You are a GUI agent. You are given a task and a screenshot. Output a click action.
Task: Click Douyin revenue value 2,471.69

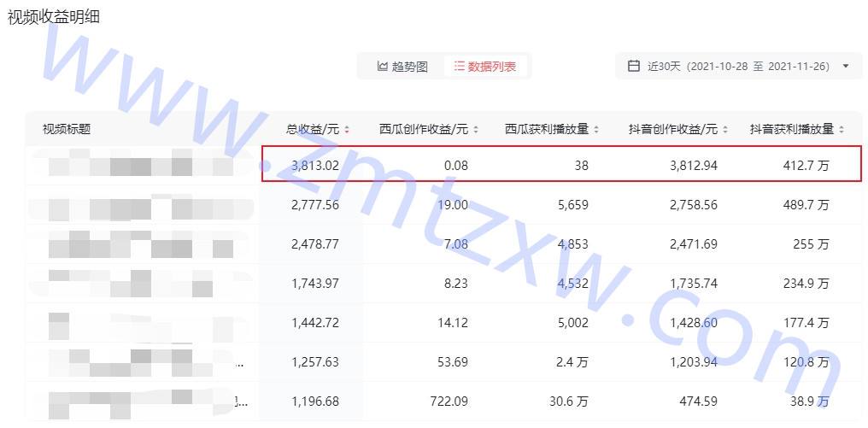tap(694, 244)
